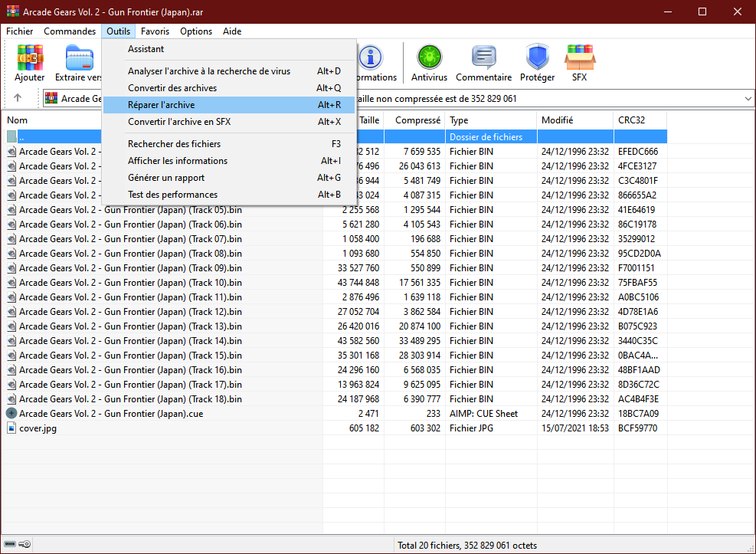This screenshot has height=554, width=756.
Task: Select Gun Frontier (Japan) (Track 16).bin
Action: coord(131,370)
